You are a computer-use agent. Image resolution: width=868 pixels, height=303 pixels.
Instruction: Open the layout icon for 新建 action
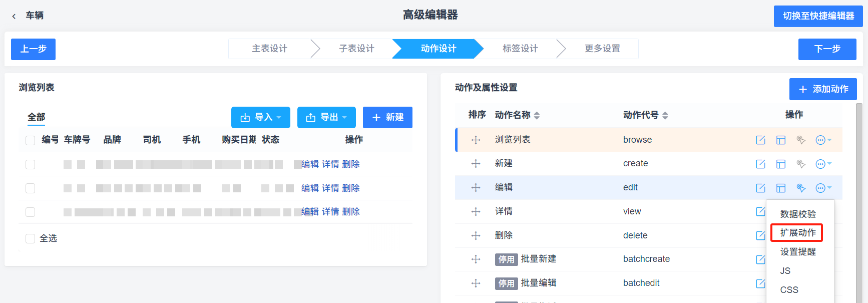781,164
